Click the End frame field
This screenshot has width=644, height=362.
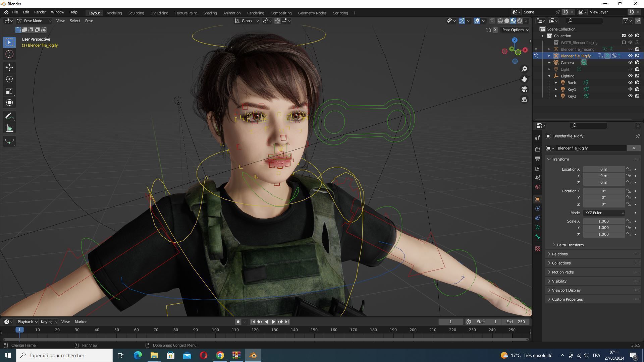pos(516,322)
